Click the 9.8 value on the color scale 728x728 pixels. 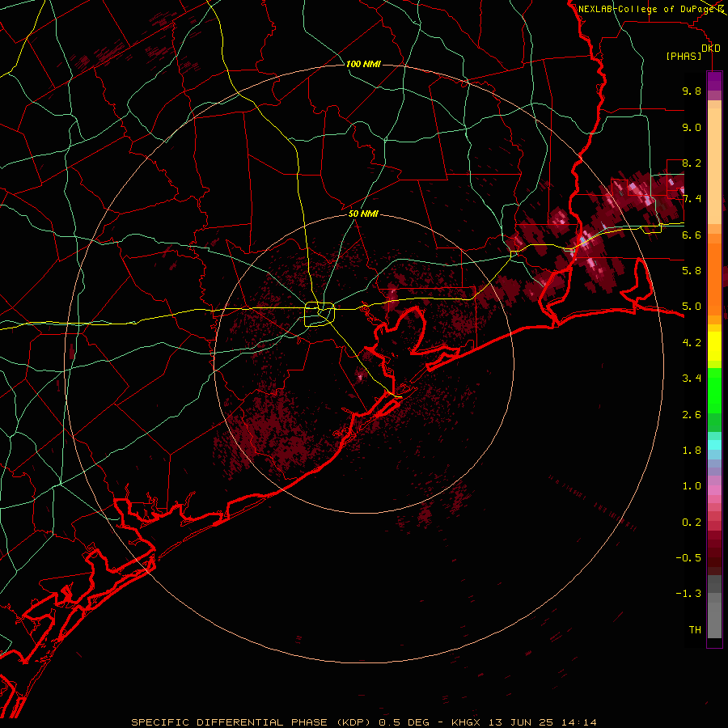[x=692, y=91]
